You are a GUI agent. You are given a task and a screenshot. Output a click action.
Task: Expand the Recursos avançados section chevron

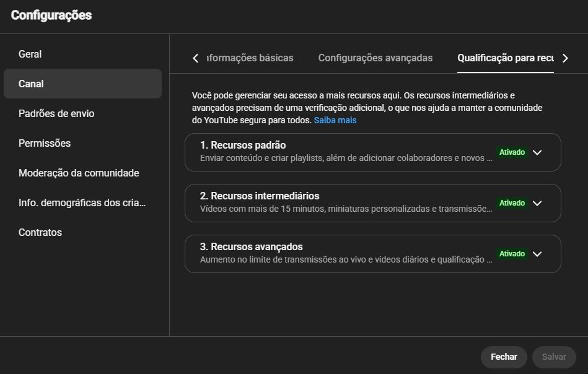pos(537,254)
